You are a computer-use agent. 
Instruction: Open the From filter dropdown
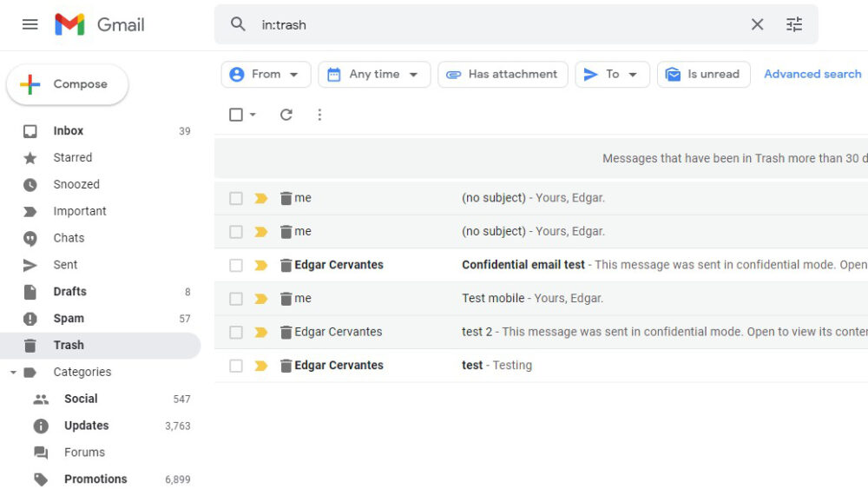[x=266, y=75]
